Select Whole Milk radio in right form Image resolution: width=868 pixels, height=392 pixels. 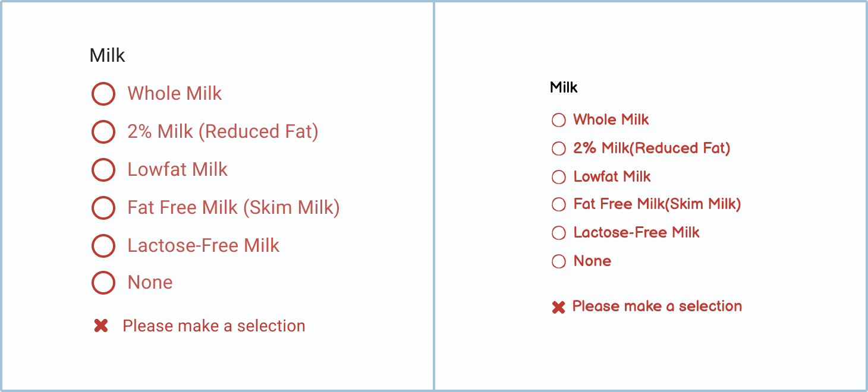(559, 120)
